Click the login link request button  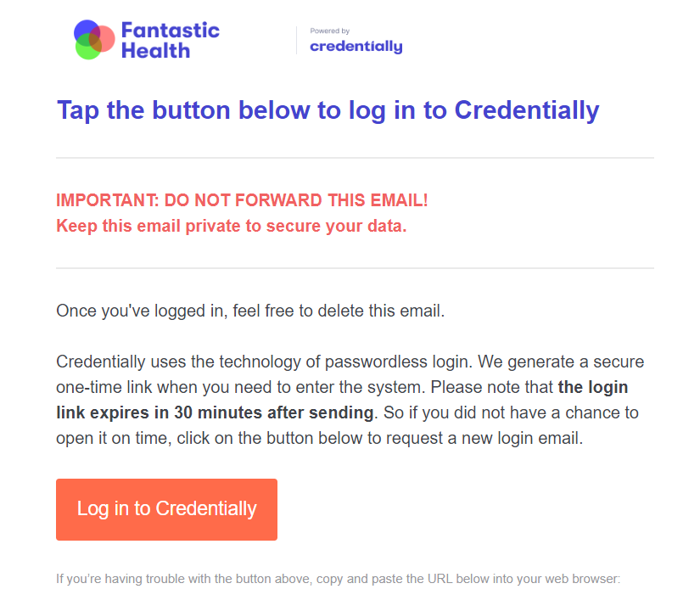pos(166,509)
